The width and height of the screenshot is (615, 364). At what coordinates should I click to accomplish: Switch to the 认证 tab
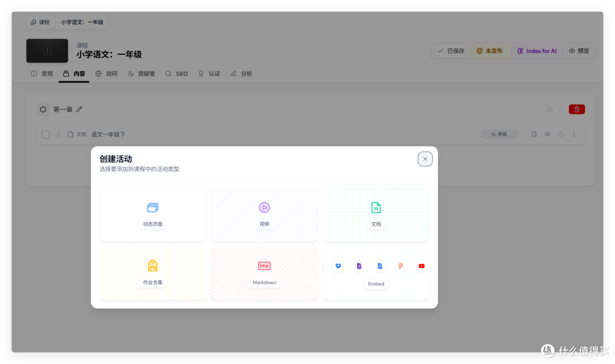209,74
